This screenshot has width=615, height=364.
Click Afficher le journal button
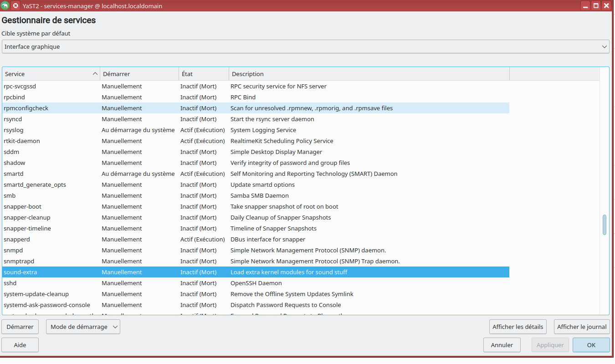click(582, 327)
